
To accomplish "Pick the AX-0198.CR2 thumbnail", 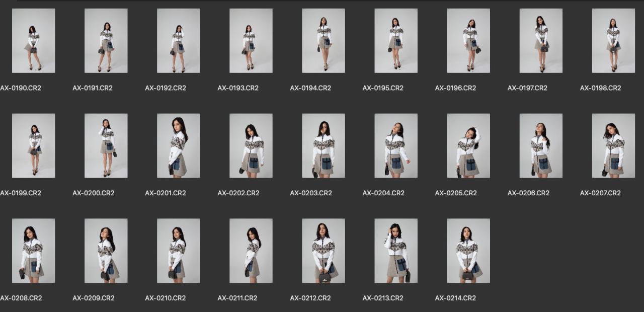I will [x=613, y=41].
